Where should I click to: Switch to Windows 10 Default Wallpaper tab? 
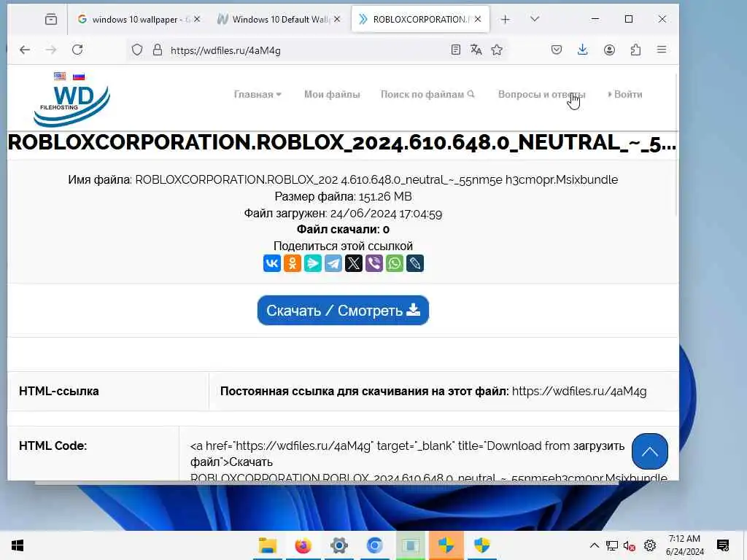(x=278, y=19)
